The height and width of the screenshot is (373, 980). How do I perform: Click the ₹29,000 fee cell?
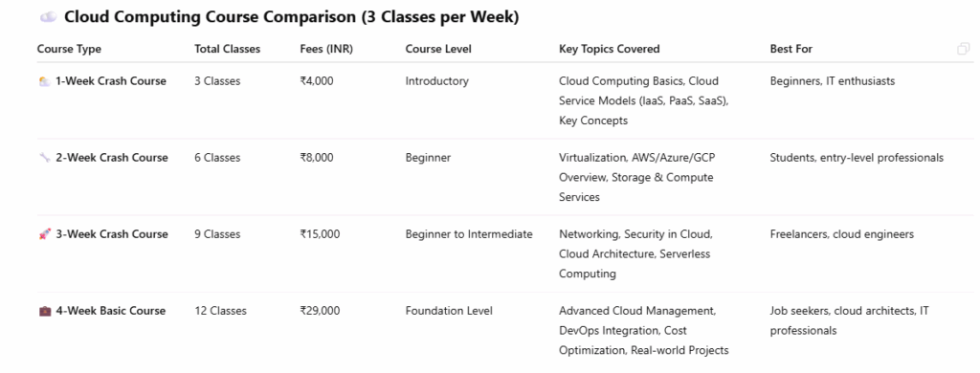click(320, 311)
